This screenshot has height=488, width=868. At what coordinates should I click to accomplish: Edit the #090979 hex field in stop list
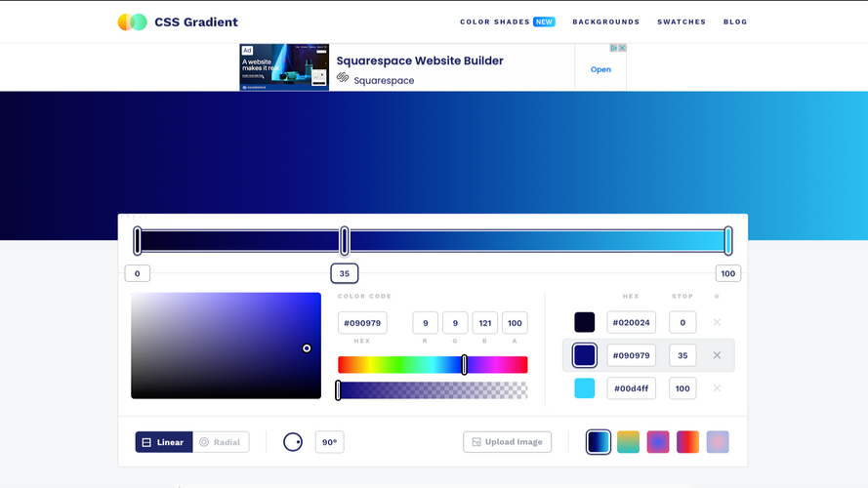[631, 355]
